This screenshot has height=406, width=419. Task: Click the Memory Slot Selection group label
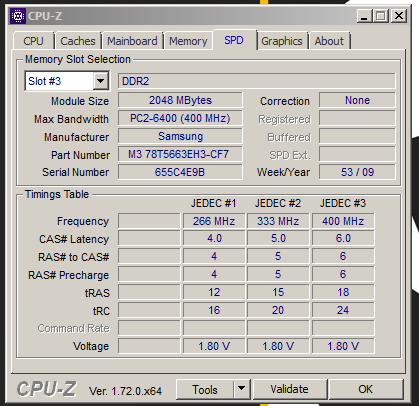[x=78, y=59]
